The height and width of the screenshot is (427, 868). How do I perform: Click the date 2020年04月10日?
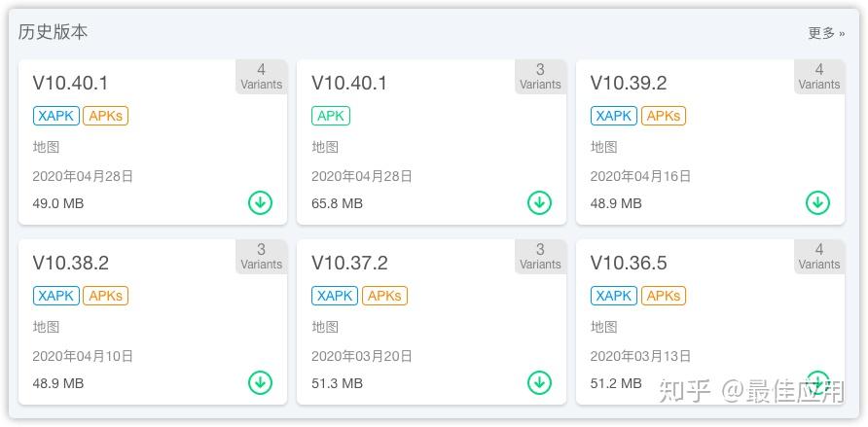pos(83,356)
